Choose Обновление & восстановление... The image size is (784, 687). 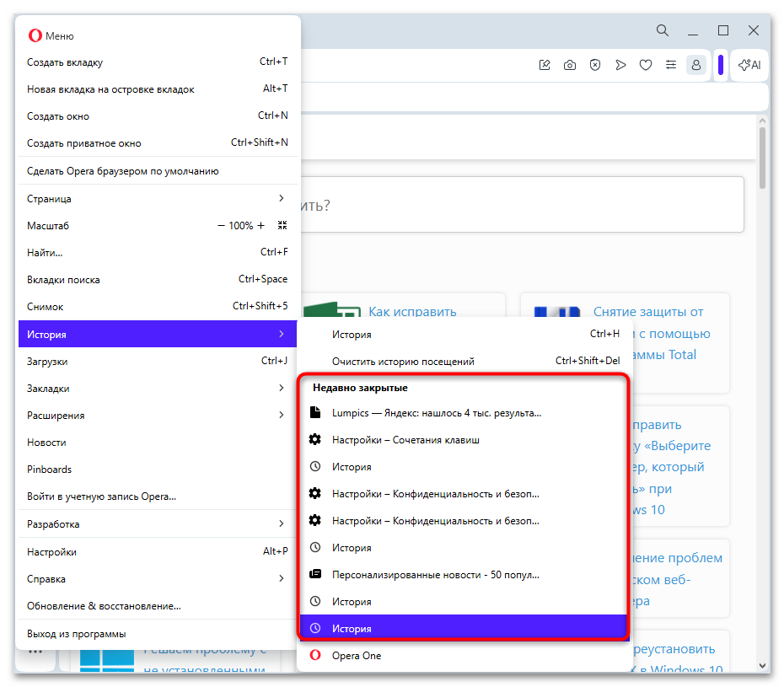click(158, 606)
